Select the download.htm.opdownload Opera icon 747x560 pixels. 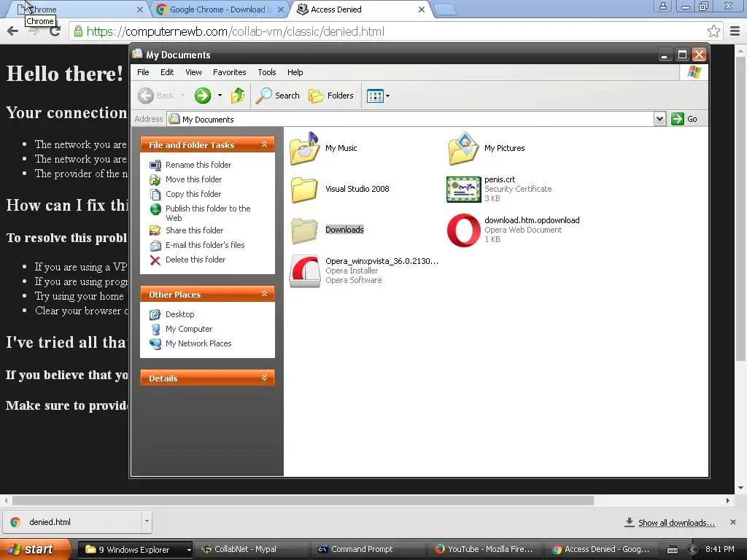463,230
